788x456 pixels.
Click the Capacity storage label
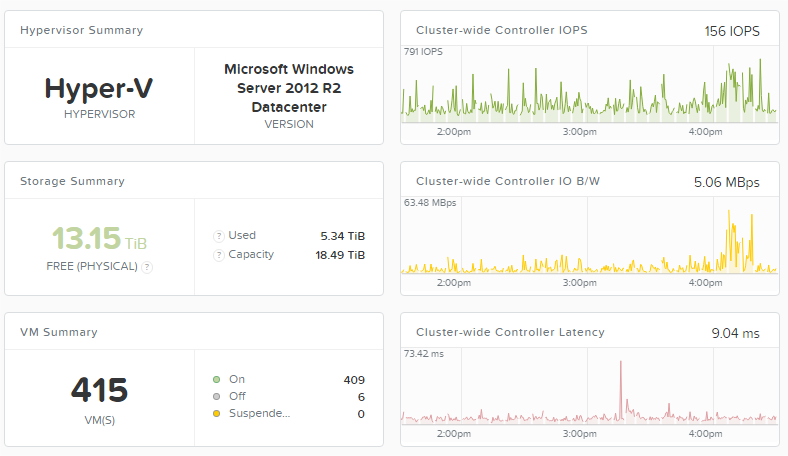pyautogui.click(x=251, y=254)
